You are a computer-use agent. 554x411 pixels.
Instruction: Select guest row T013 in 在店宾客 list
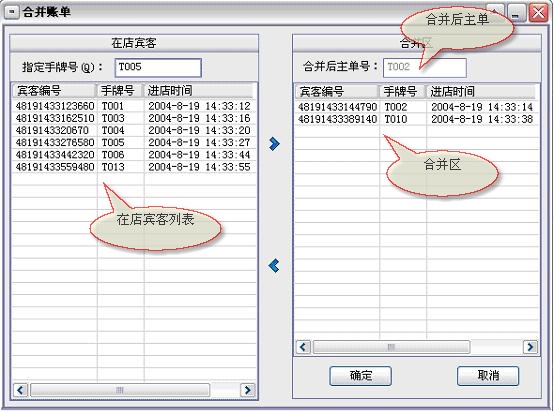[x=134, y=166]
